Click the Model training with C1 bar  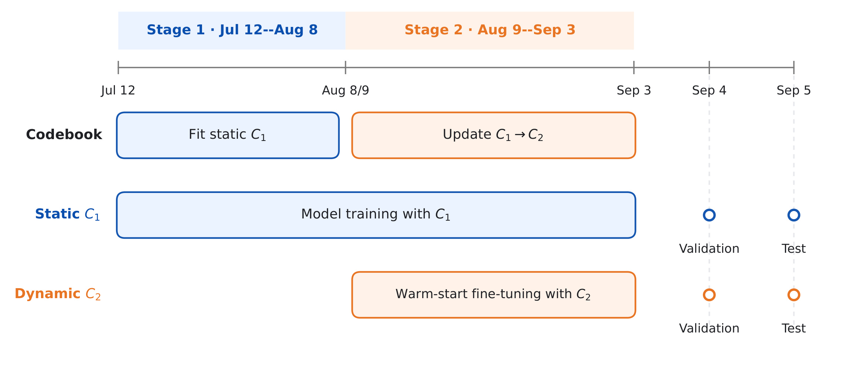tap(376, 215)
